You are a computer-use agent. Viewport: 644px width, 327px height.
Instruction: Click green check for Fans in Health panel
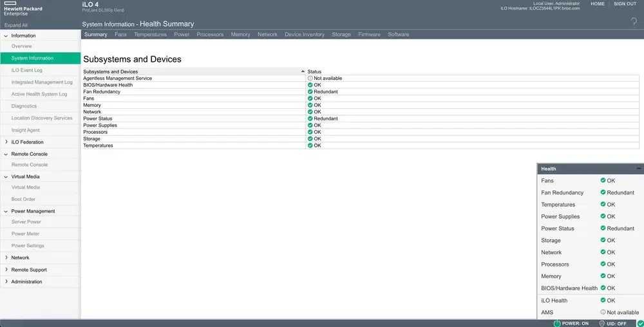coord(603,180)
